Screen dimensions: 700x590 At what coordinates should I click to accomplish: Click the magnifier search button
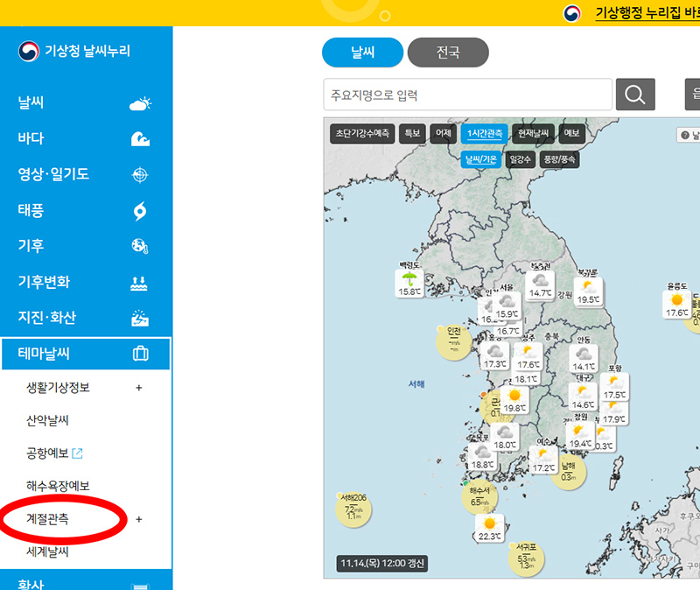tap(635, 95)
